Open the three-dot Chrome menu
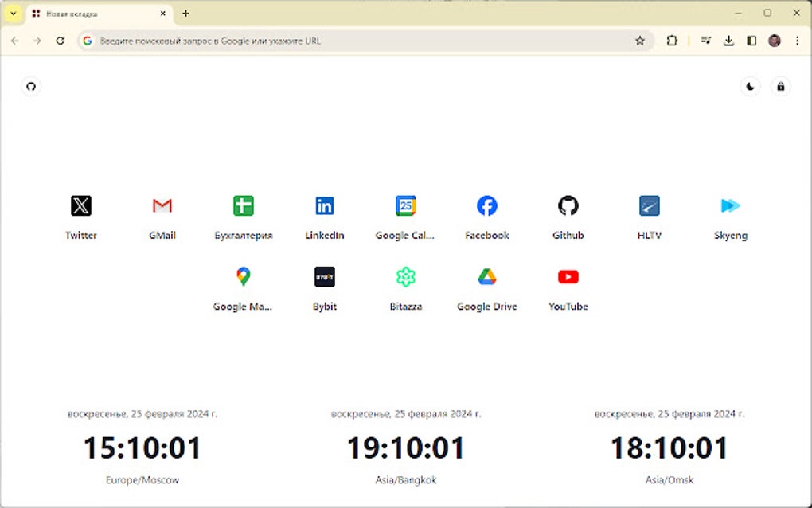 pyautogui.click(x=797, y=40)
